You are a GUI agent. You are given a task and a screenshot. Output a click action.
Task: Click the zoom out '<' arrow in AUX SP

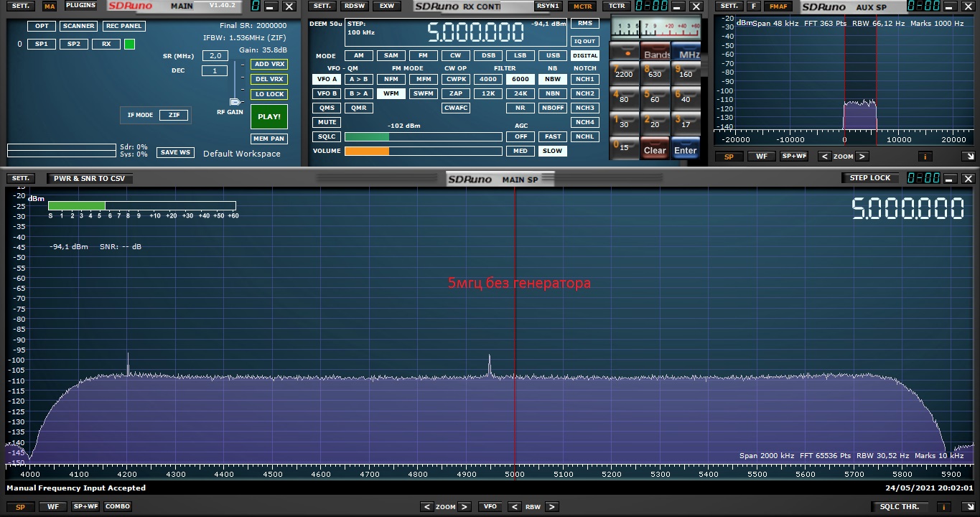825,156
